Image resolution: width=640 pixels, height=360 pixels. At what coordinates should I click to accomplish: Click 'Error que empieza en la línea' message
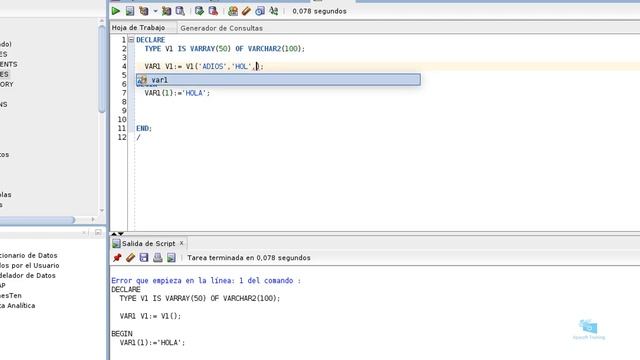(206, 280)
